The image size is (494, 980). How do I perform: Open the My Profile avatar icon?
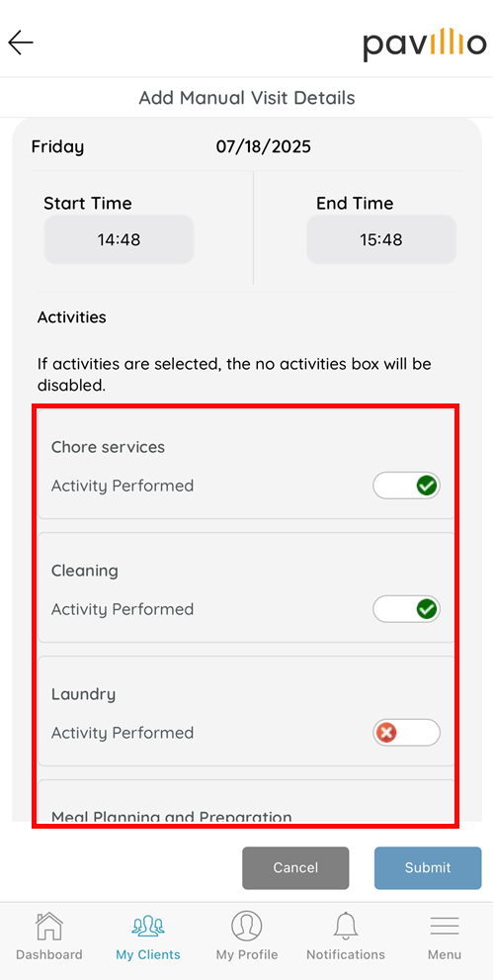247,927
